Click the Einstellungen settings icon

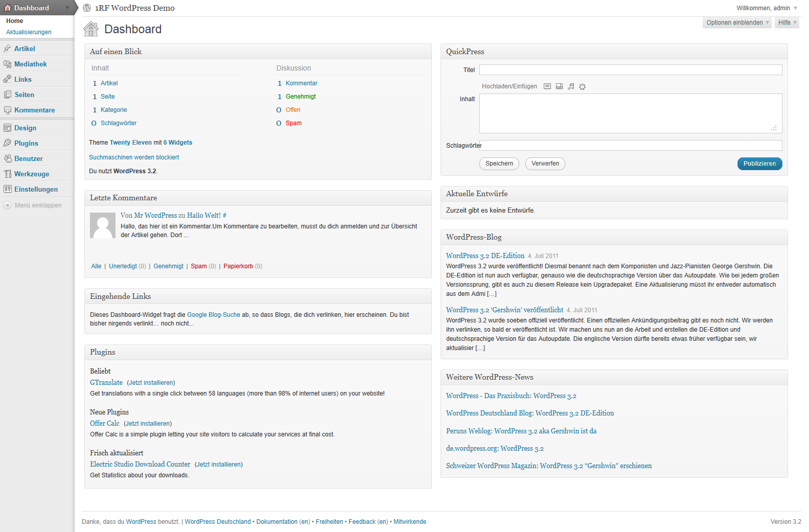7,189
